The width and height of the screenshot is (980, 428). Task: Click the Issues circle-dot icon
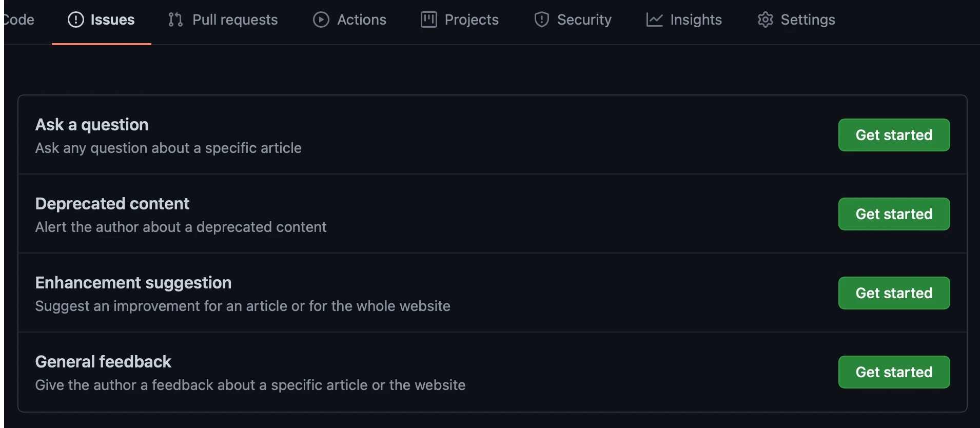click(75, 20)
